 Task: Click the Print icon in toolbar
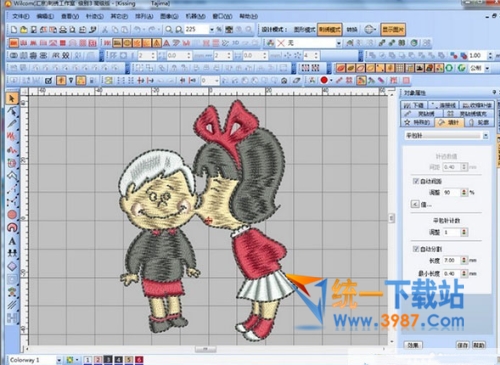tap(63, 30)
